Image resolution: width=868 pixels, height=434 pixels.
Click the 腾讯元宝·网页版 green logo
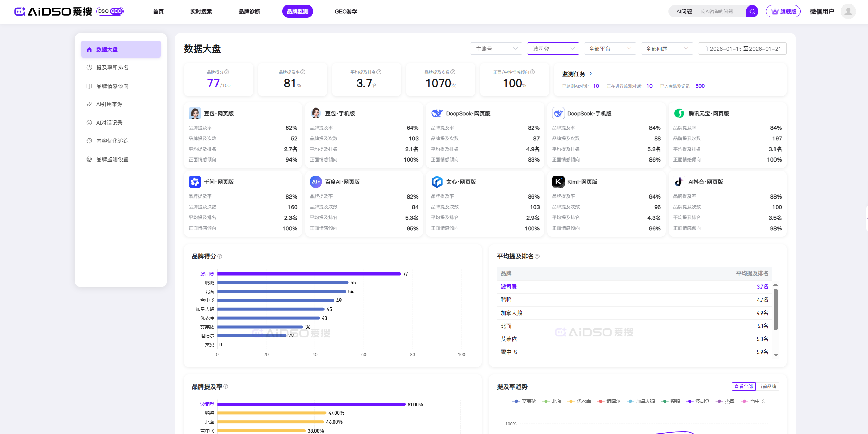click(679, 113)
